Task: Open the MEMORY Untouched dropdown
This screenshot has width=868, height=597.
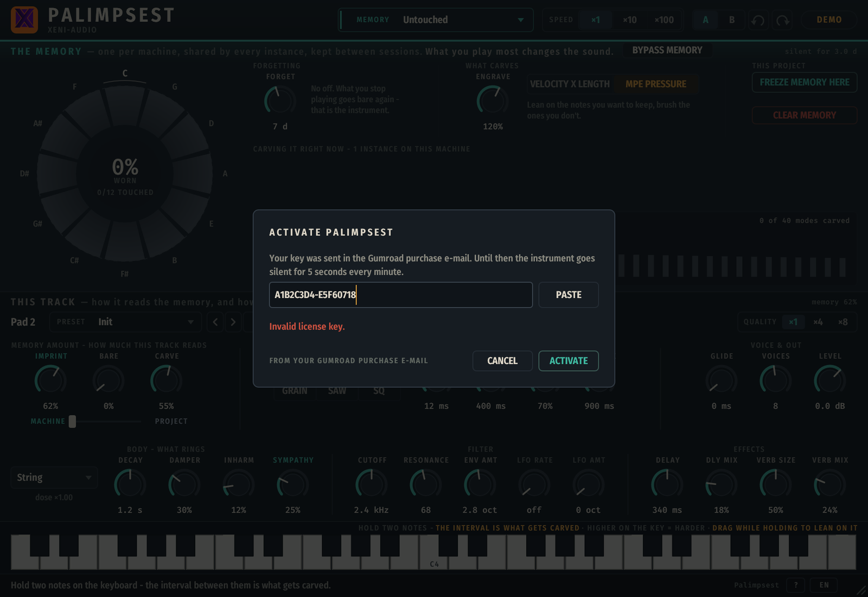Action: (436, 20)
